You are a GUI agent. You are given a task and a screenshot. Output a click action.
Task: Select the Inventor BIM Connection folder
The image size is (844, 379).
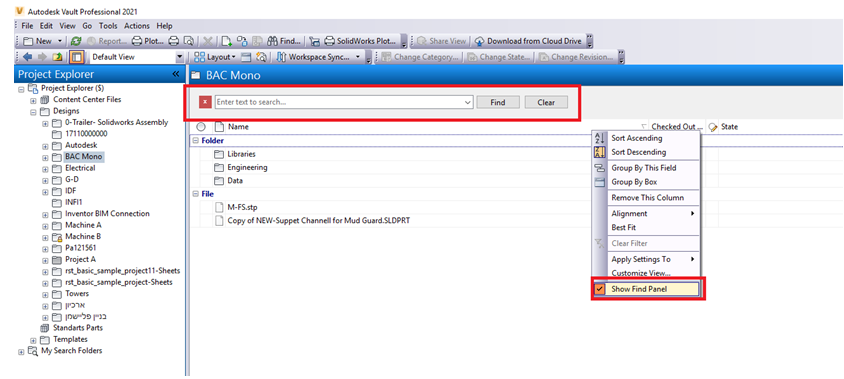(x=108, y=214)
